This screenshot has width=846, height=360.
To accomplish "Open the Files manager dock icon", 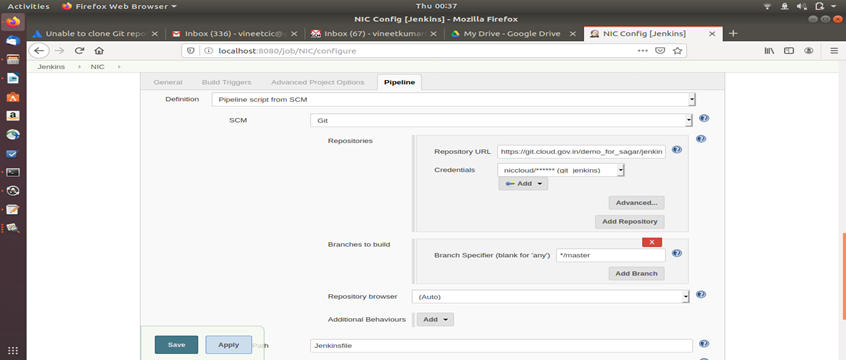I will pyautogui.click(x=13, y=59).
